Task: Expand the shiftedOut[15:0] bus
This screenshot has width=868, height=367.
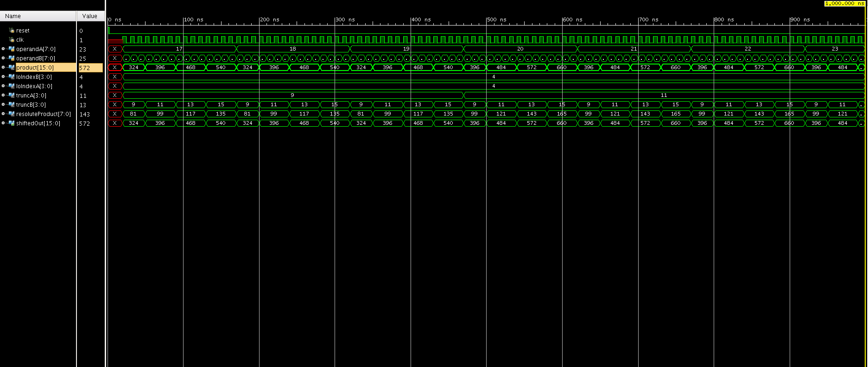Action: pos(3,123)
